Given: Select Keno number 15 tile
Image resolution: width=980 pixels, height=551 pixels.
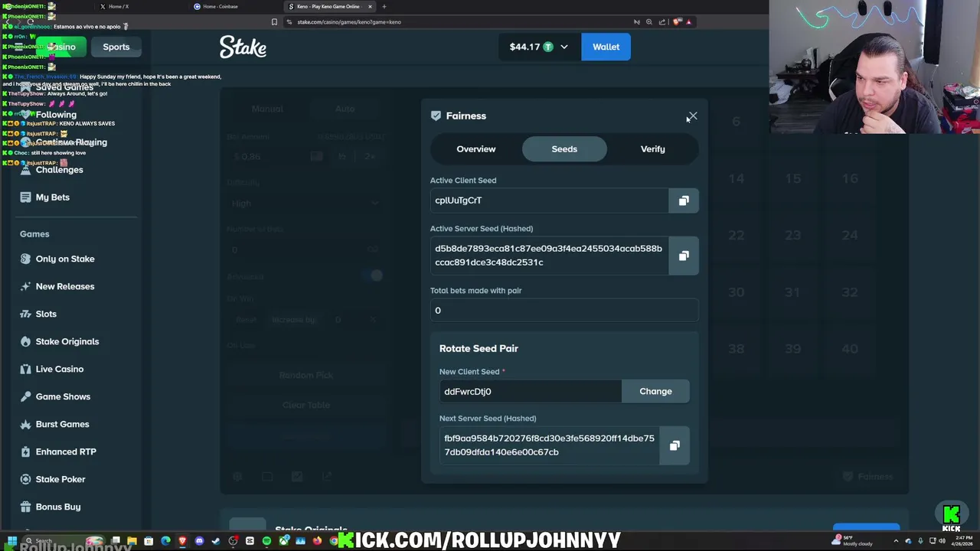Looking at the screenshot, I should pos(792,178).
